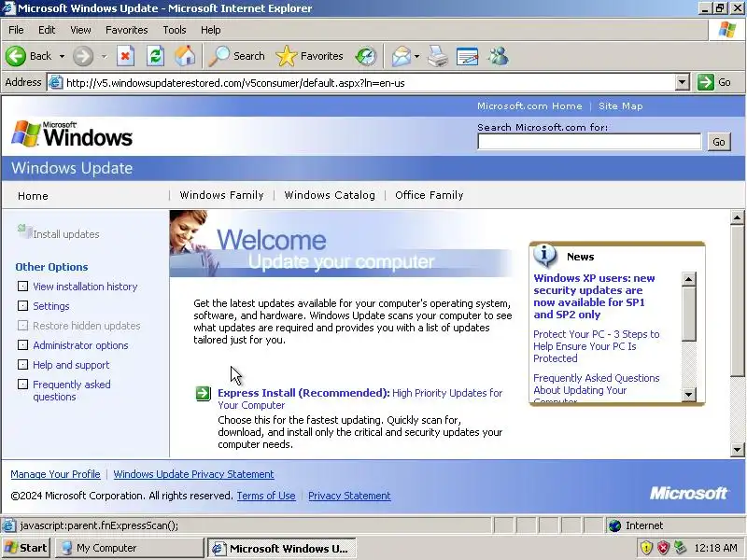Open Microsoft.com Home link
This screenshot has height=560, width=747.
pos(529,105)
